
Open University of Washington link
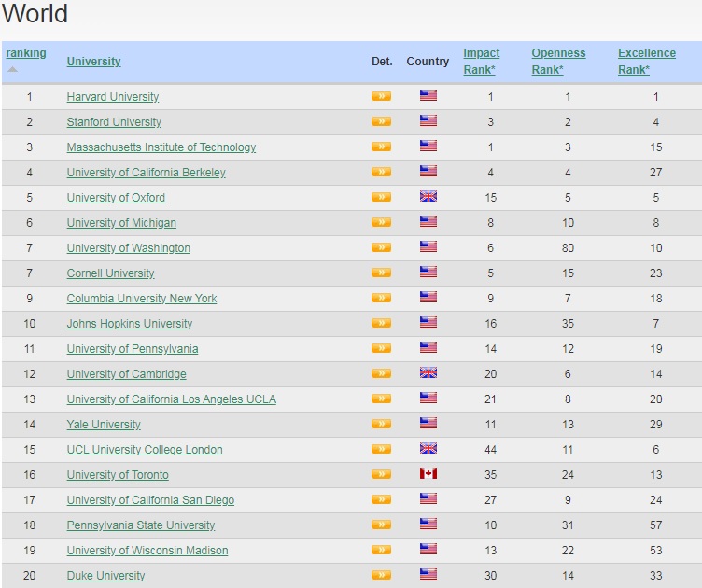[x=129, y=248]
